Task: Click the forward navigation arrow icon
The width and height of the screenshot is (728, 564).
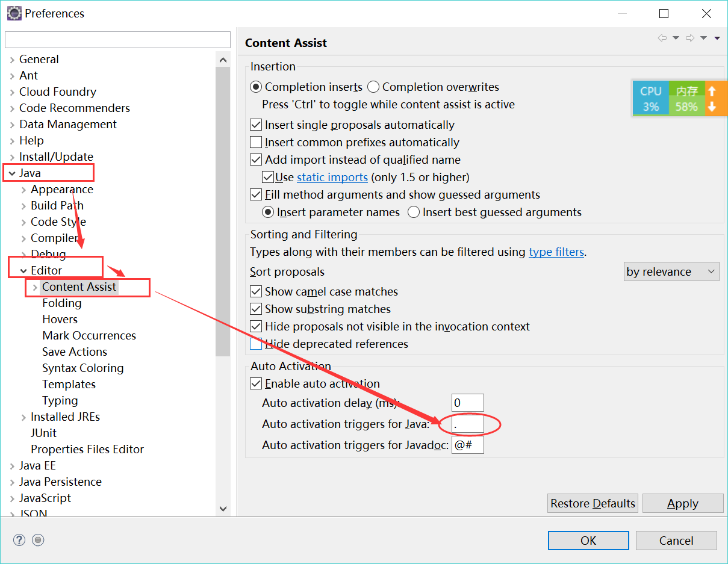Action: pos(690,38)
